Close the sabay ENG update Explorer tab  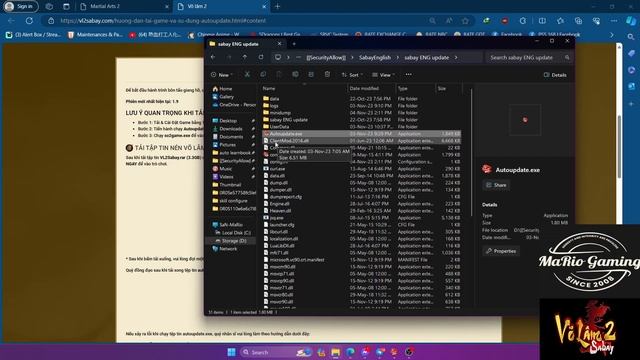pyautogui.click(x=280, y=44)
